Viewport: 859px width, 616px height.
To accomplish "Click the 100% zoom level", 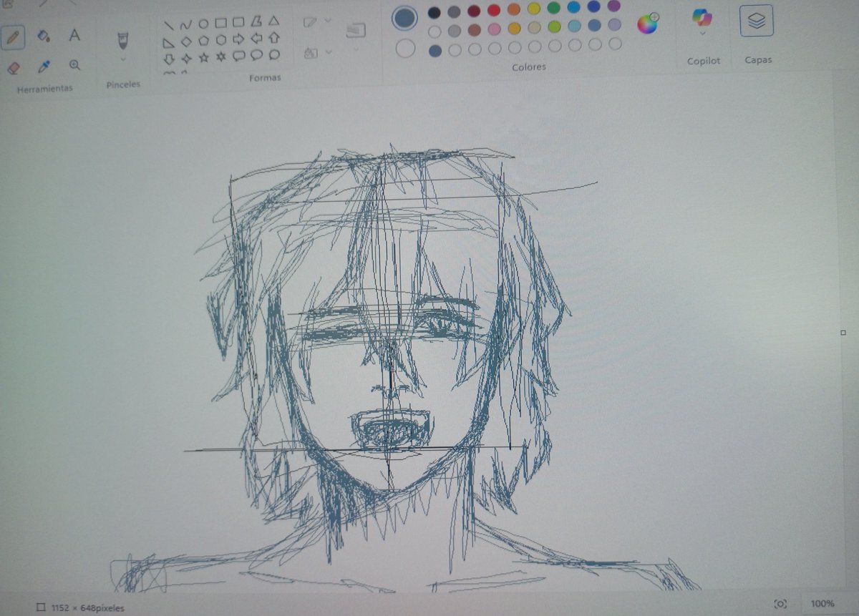I will pyautogui.click(x=822, y=604).
